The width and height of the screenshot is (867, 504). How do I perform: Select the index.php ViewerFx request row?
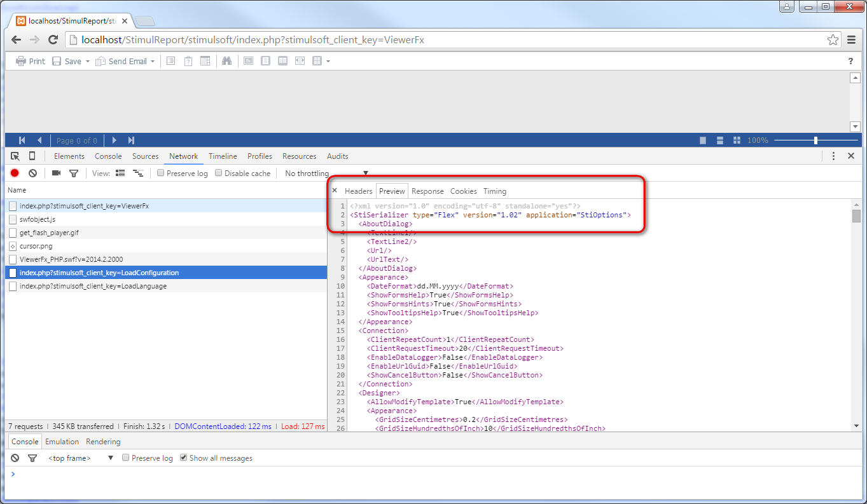(x=166, y=206)
